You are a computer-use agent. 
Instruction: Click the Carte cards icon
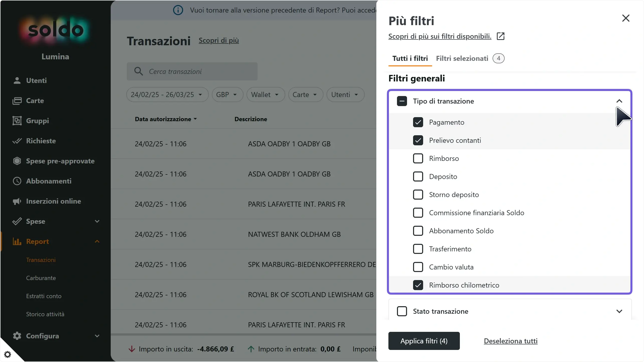[x=17, y=101]
